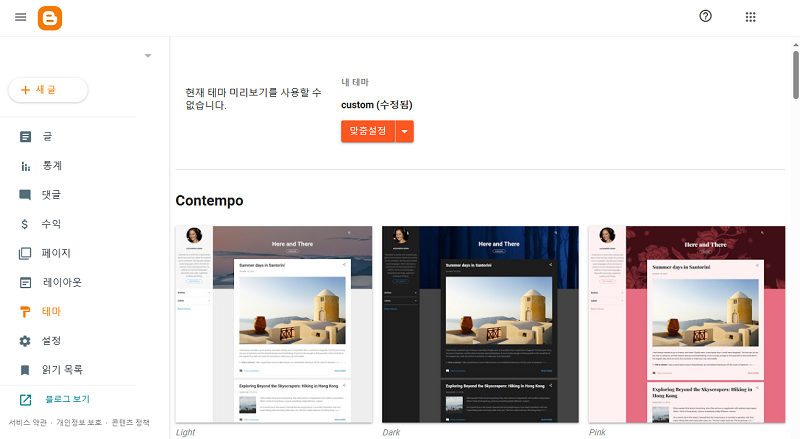Click the Contempo section heading
Viewport: 800px width, 439px height.
[x=209, y=201]
